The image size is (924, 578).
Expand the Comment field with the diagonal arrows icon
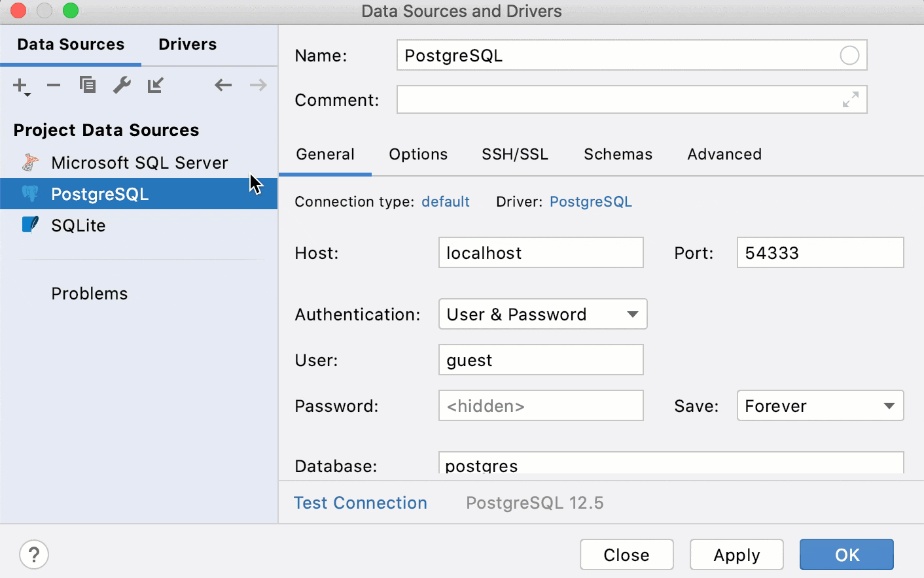(849, 99)
